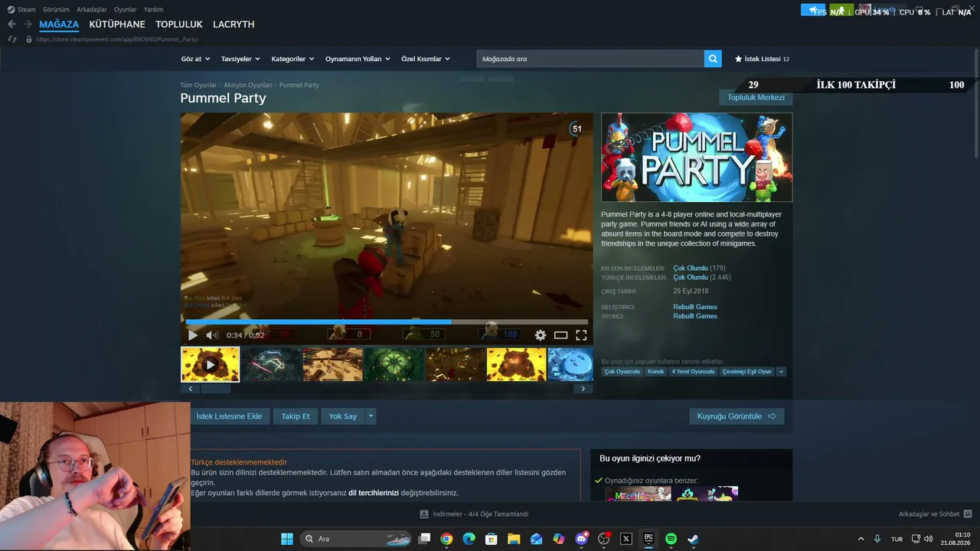Mute the trailer using the speaker icon
This screenshot has width=980, height=551.
click(x=212, y=335)
